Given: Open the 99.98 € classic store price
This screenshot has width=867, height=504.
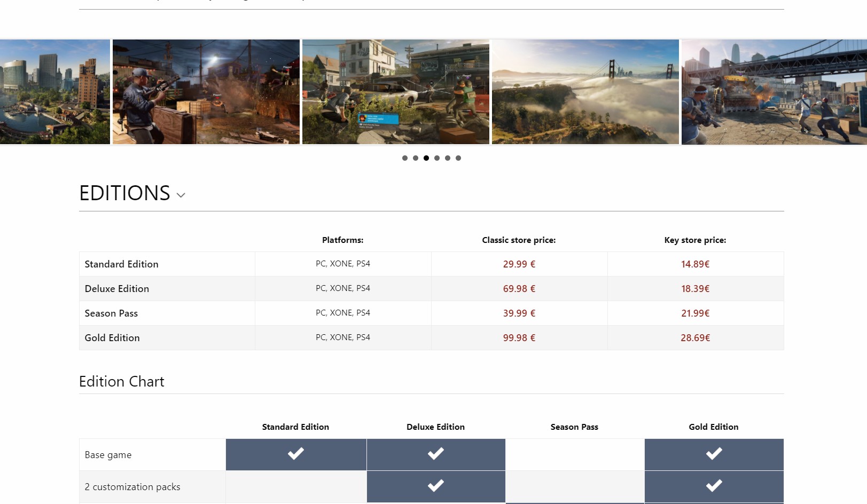Looking at the screenshot, I should [519, 338].
